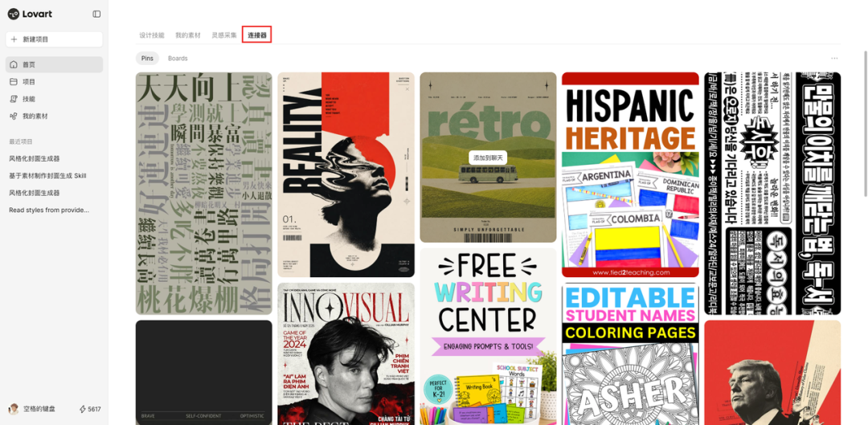Click the 新建项目 button

click(55, 39)
